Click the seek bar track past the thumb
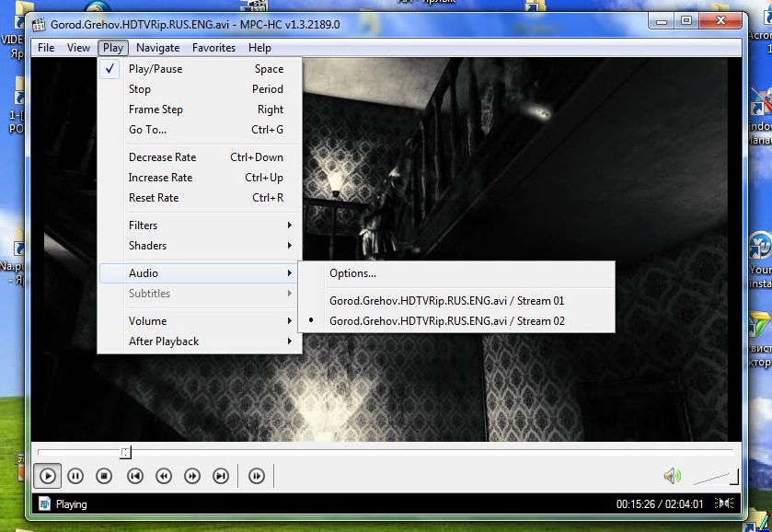The image size is (772, 532). tap(432, 451)
